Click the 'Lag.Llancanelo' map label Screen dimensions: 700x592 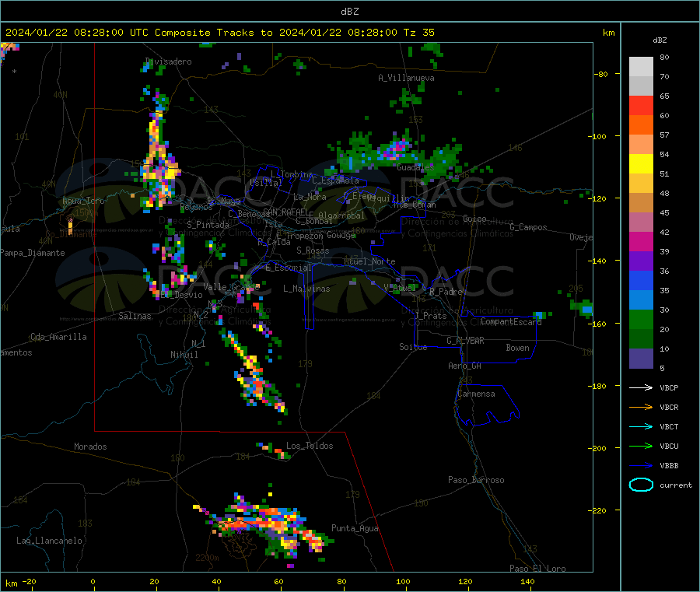(x=50, y=541)
